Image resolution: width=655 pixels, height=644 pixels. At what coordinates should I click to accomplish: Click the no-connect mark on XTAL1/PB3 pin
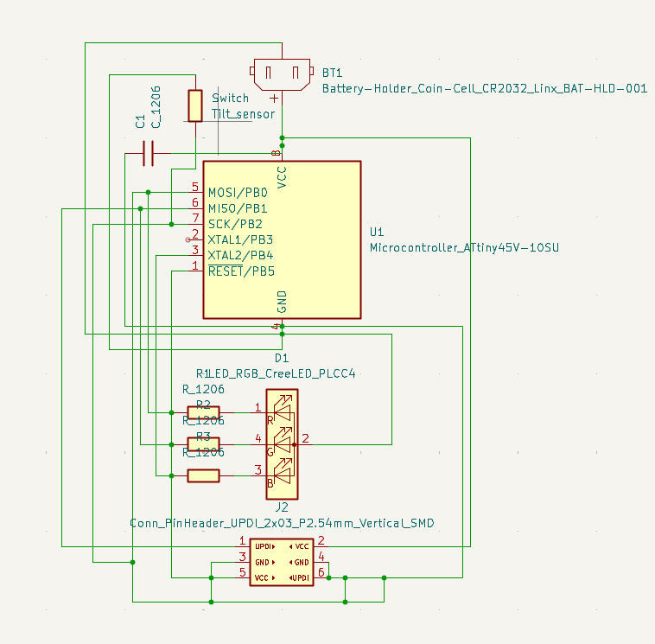[188, 240]
